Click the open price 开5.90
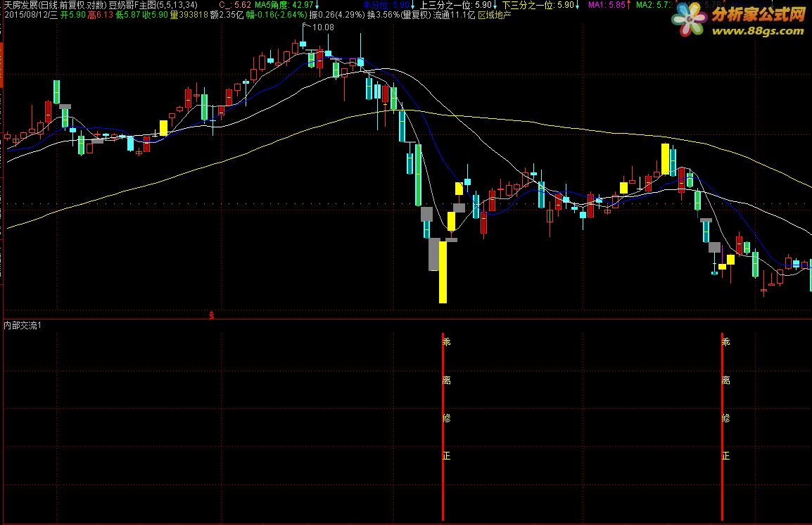The image size is (812, 525). pyautogui.click(x=73, y=15)
